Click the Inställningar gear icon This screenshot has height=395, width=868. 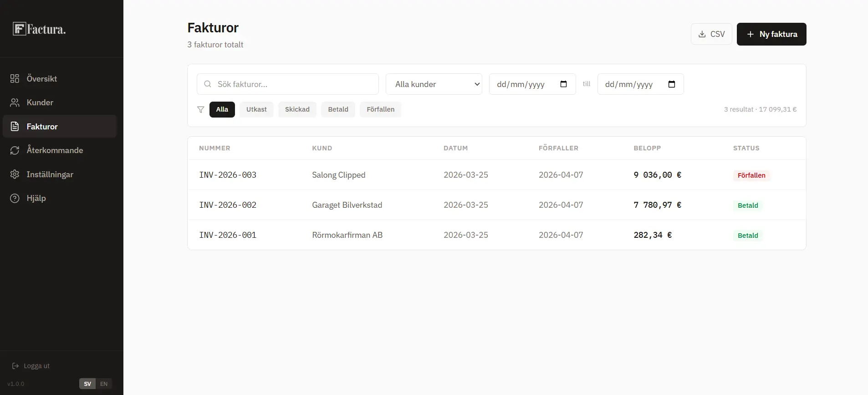(15, 174)
